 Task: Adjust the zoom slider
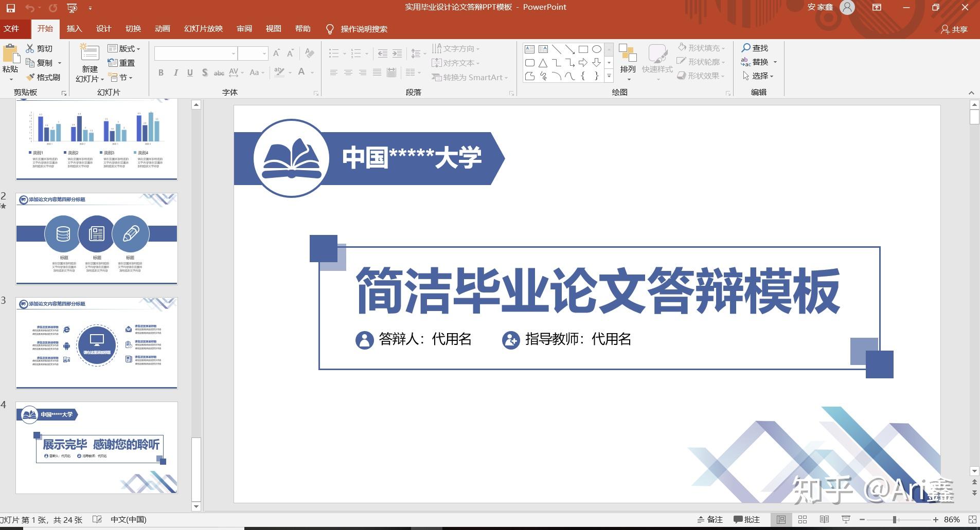point(895,519)
